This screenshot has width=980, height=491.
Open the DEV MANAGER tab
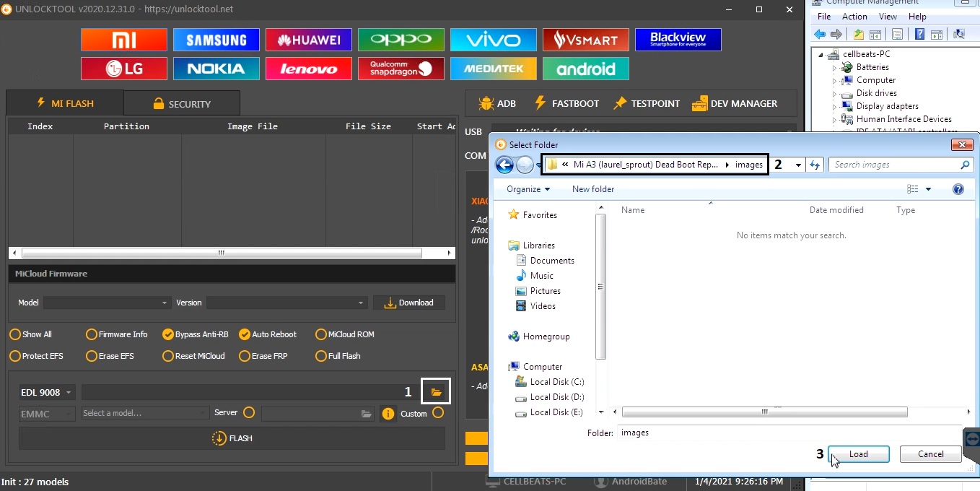(x=735, y=103)
